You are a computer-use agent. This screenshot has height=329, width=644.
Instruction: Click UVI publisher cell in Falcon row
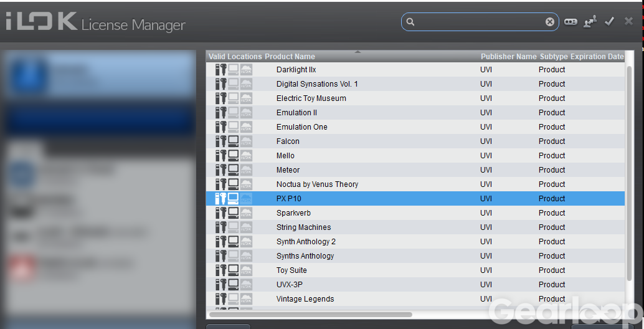486,141
